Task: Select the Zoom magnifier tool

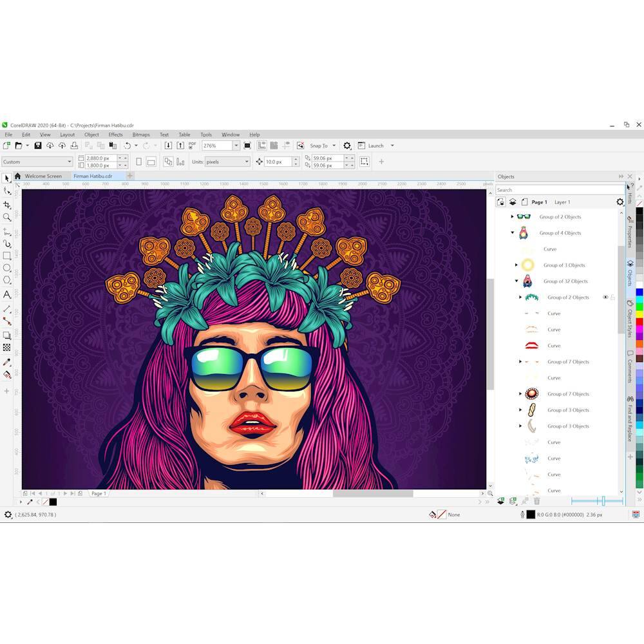Action: click(x=7, y=217)
